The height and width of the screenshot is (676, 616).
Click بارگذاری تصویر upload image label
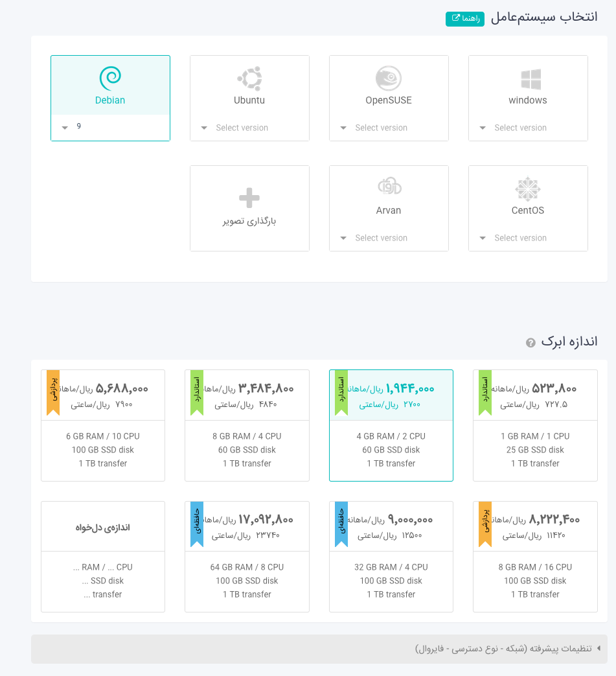249,221
